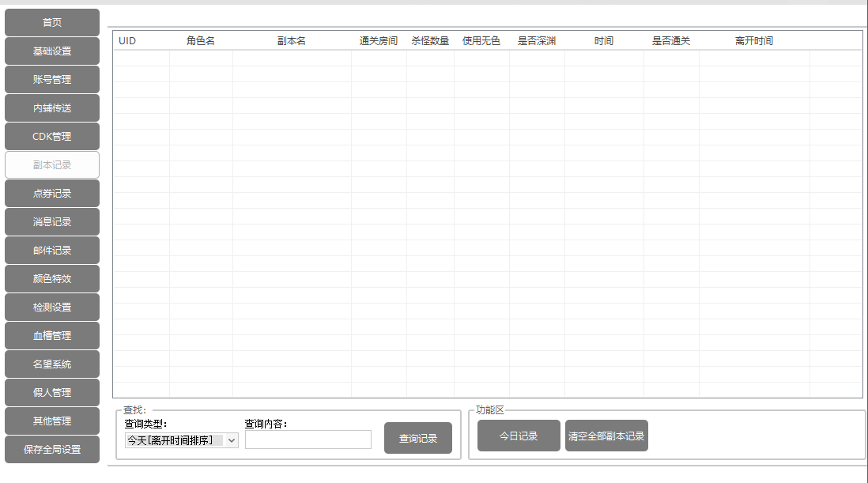
Task: Expand the 查询类型 dropdown
Action: [182, 440]
